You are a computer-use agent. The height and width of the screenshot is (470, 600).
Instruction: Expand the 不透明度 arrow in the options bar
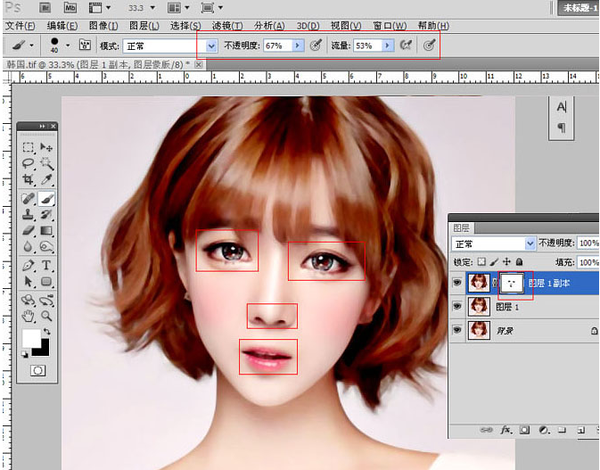point(298,46)
